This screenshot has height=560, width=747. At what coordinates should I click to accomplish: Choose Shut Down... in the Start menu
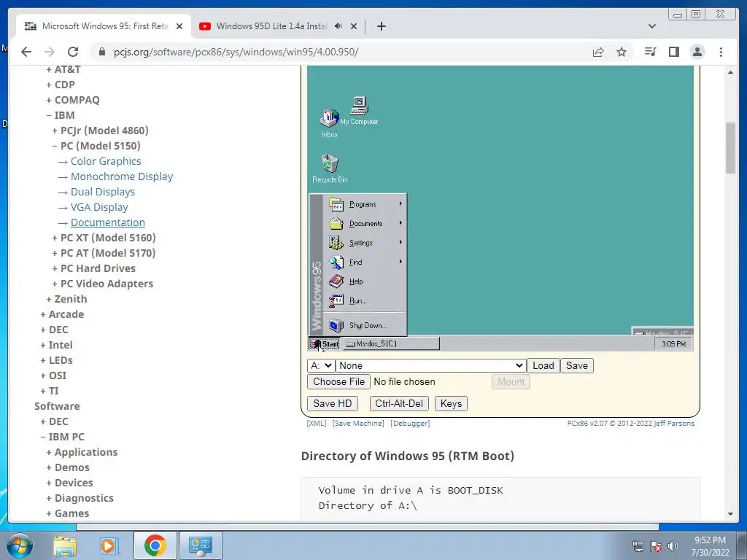[x=365, y=326]
